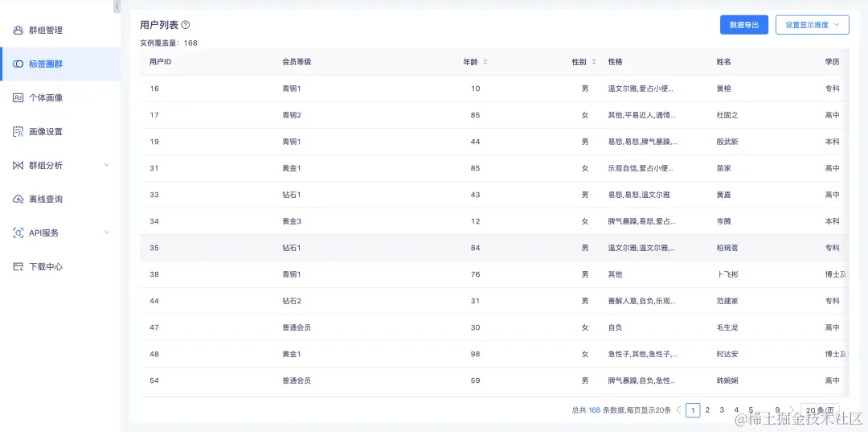Click 实例覆盖量: 168 text
Viewport: 868px width, 432px height.
click(169, 43)
